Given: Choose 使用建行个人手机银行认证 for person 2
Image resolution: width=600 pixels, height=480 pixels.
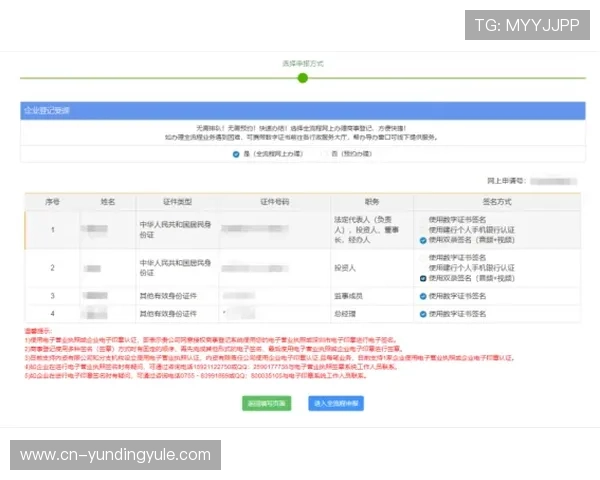Looking at the screenshot, I should 423,268.
